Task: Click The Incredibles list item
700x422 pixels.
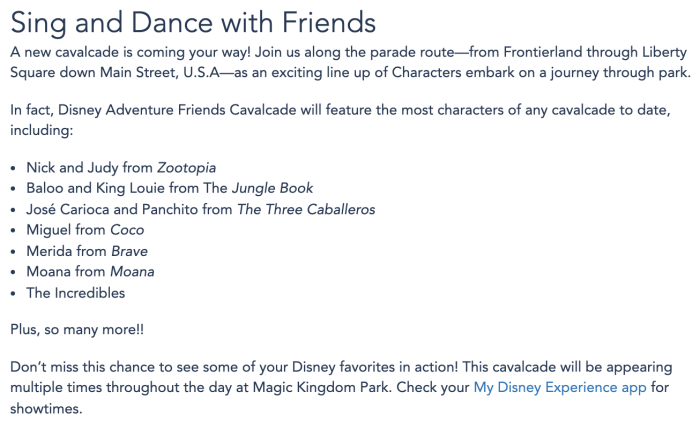Action: click(x=76, y=293)
